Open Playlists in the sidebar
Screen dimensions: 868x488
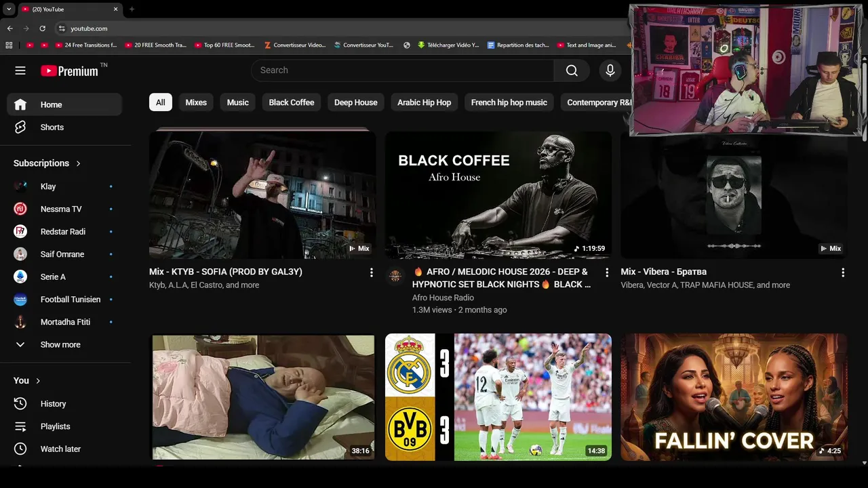point(64,426)
